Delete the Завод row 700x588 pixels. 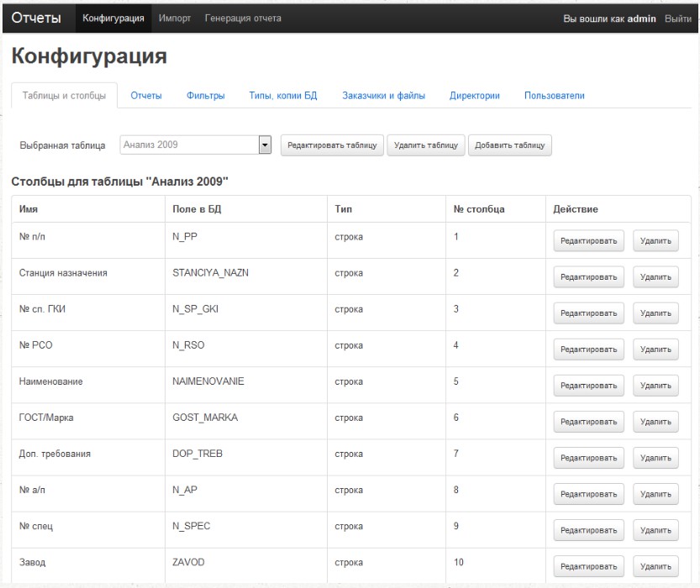[655, 566]
